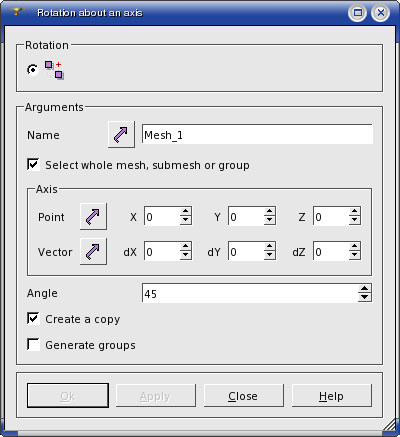Click the Apply button
The image size is (400, 437).
(156, 396)
